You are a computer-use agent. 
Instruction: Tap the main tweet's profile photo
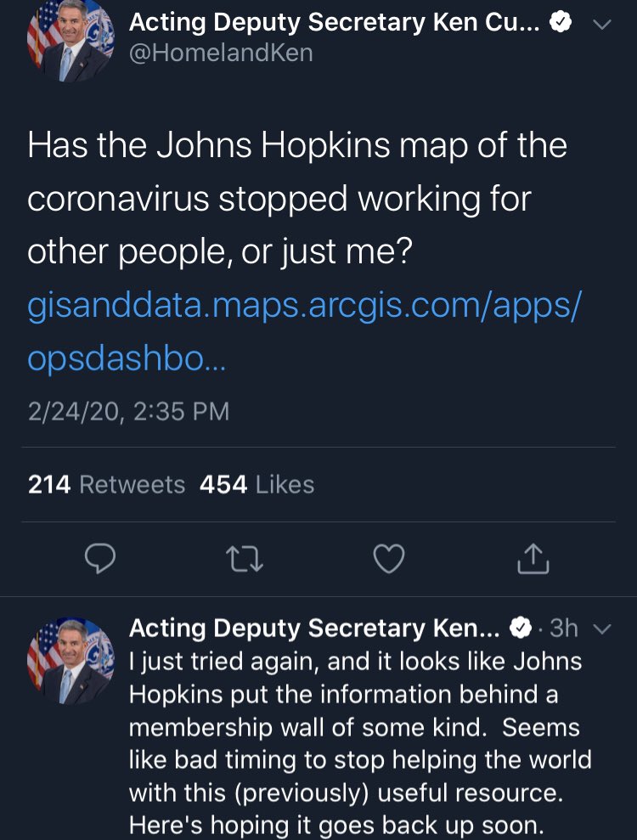click(x=70, y=38)
